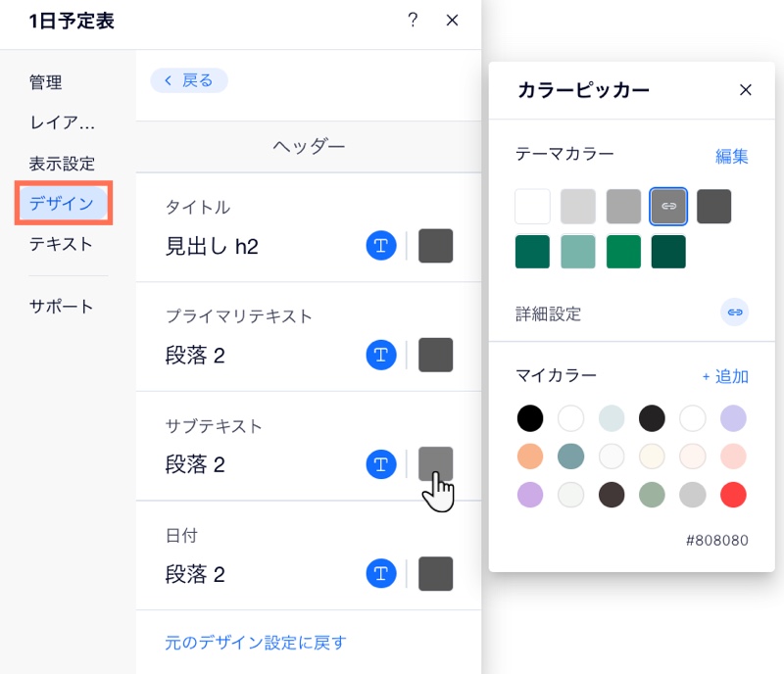The image size is (784, 674).
Task: Click the サブテキスト gray color swatch
Action: [435, 464]
